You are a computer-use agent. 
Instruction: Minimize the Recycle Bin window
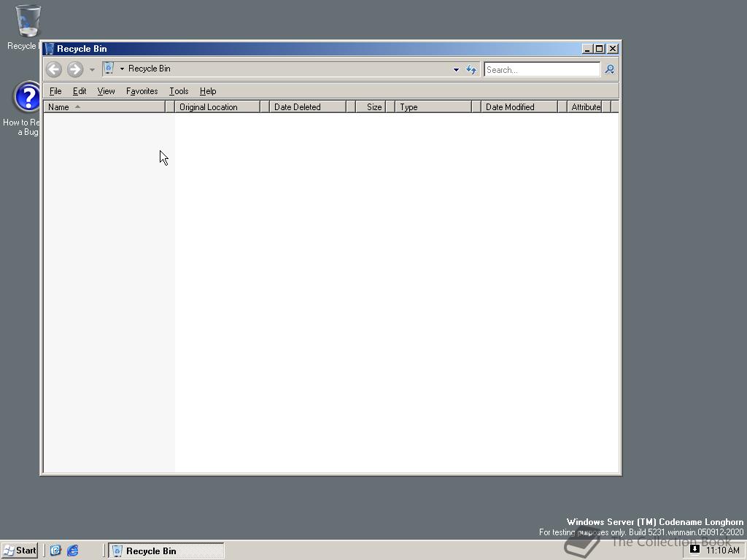(587, 49)
